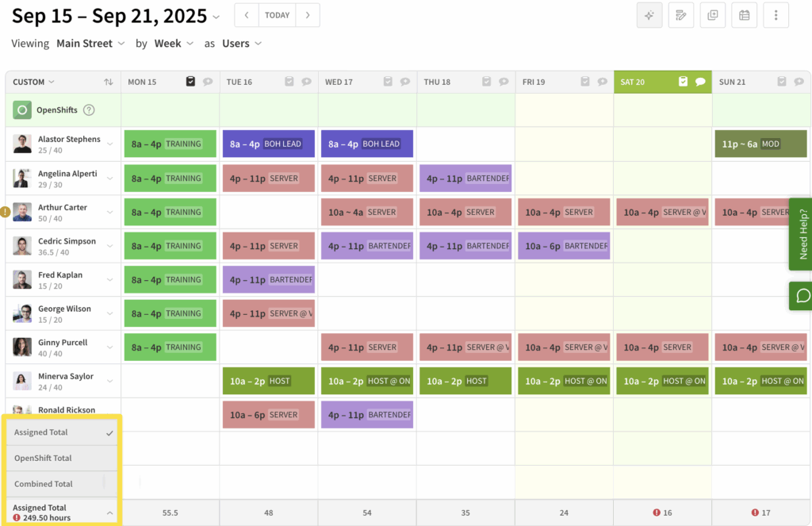Screen dimensions: 812x526
Task: Open the green chat bubble widget
Action: pos(802,296)
